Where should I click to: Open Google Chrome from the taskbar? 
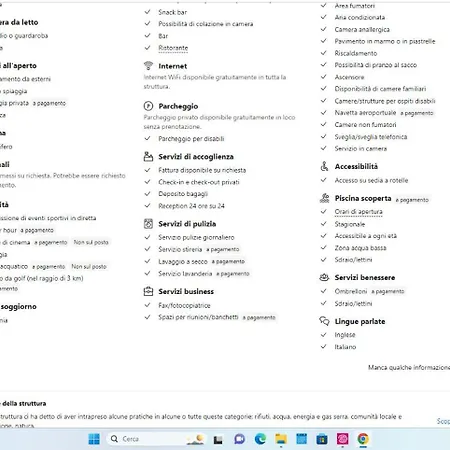(363, 439)
